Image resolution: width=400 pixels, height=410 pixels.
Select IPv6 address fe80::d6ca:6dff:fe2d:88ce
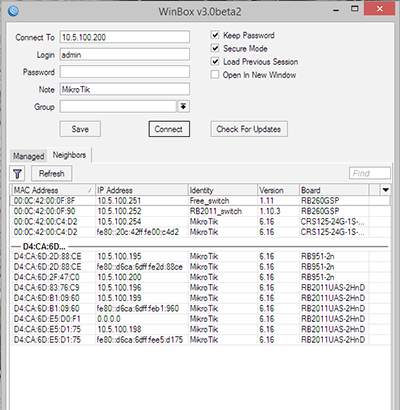tap(140, 267)
